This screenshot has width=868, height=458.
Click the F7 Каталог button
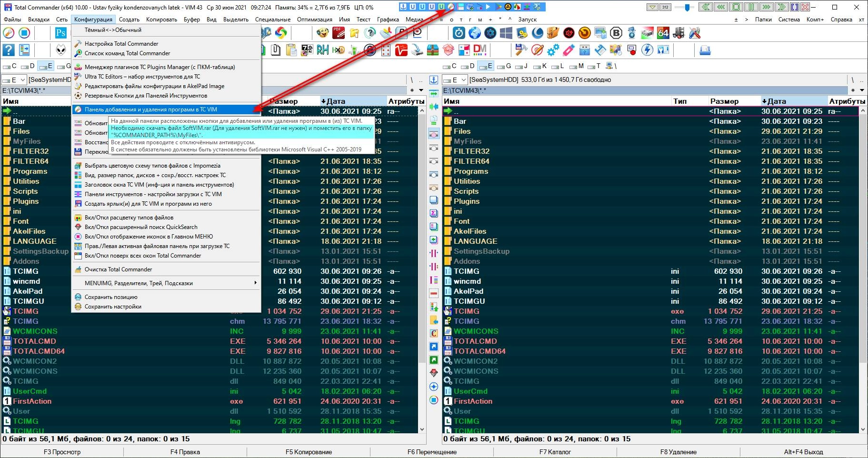tap(555, 452)
